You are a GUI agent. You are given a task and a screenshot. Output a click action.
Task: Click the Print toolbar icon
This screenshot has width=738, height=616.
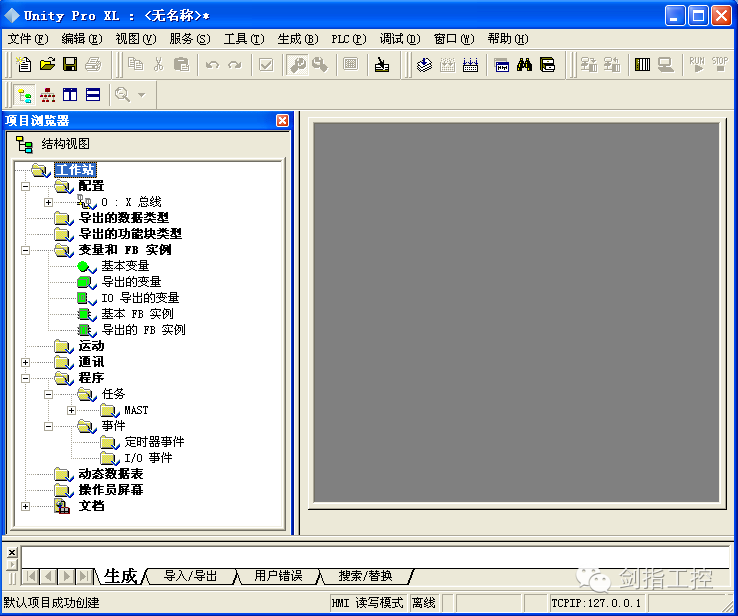(93, 64)
